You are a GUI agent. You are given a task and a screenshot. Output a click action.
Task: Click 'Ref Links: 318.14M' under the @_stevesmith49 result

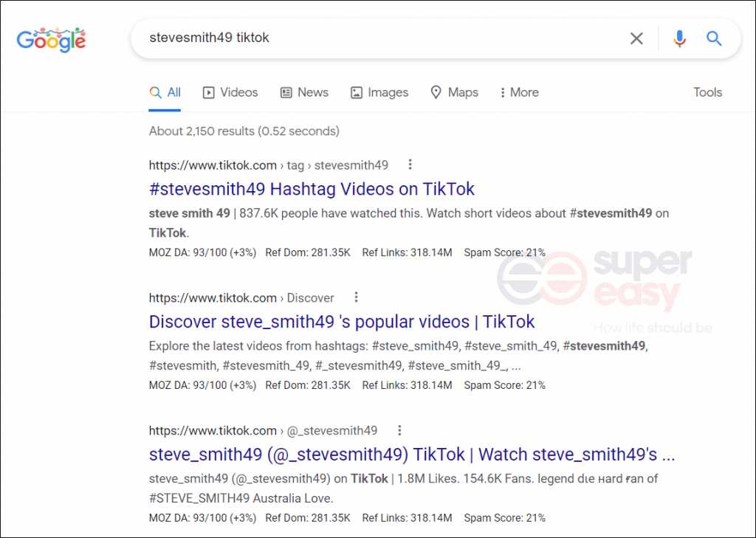click(407, 518)
